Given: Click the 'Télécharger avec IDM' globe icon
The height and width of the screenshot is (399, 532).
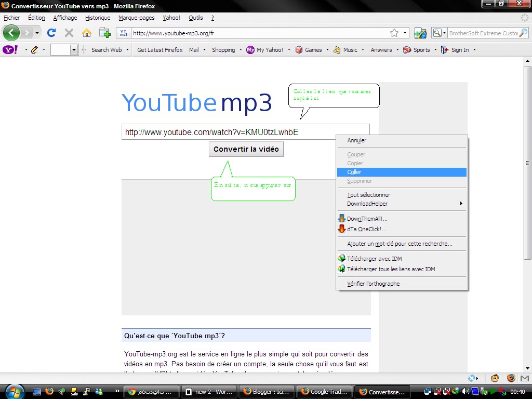Looking at the screenshot, I should coord(342,258).
